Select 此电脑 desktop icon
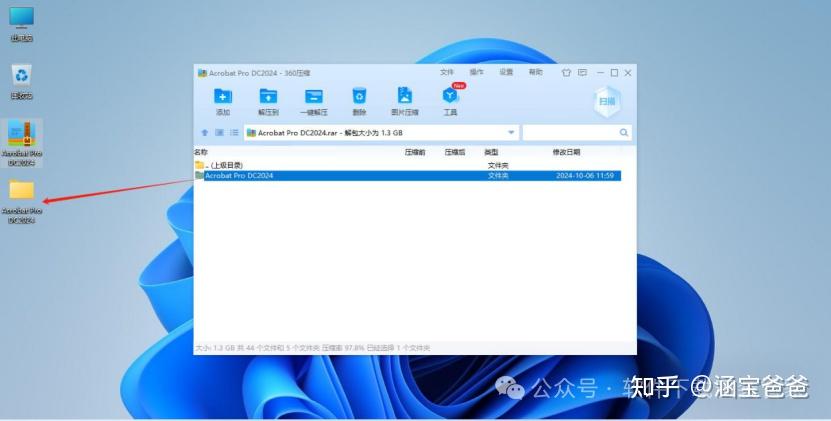The width and height of the screenshot is (831, 421). pyautogui.click(x=21, y=24)
